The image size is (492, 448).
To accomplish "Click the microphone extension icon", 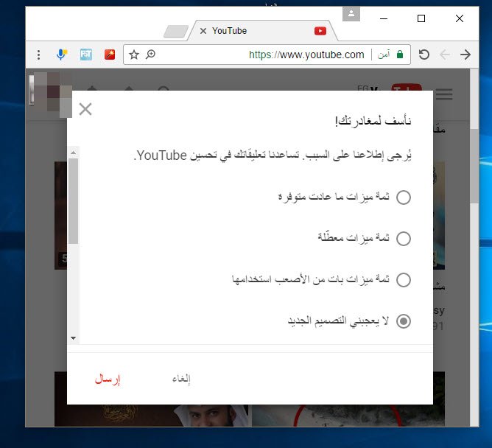I will pos(62,55).
